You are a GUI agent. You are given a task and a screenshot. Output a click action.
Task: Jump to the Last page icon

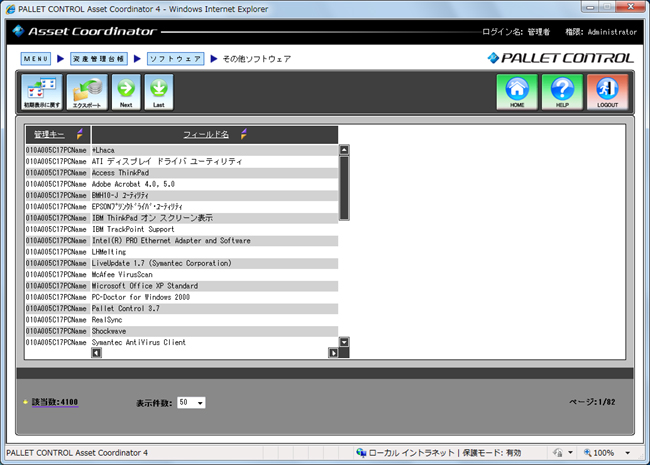tap(159, 92)
